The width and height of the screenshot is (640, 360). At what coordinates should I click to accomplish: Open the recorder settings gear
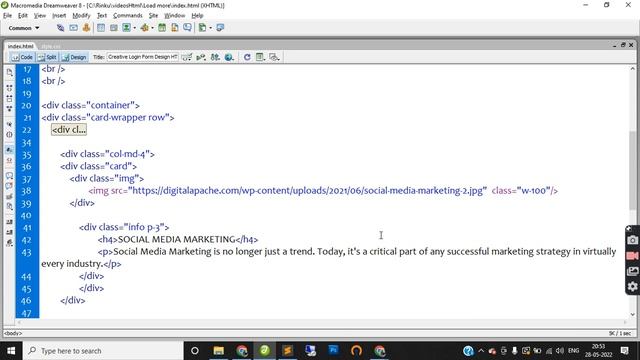pos(632,287)
